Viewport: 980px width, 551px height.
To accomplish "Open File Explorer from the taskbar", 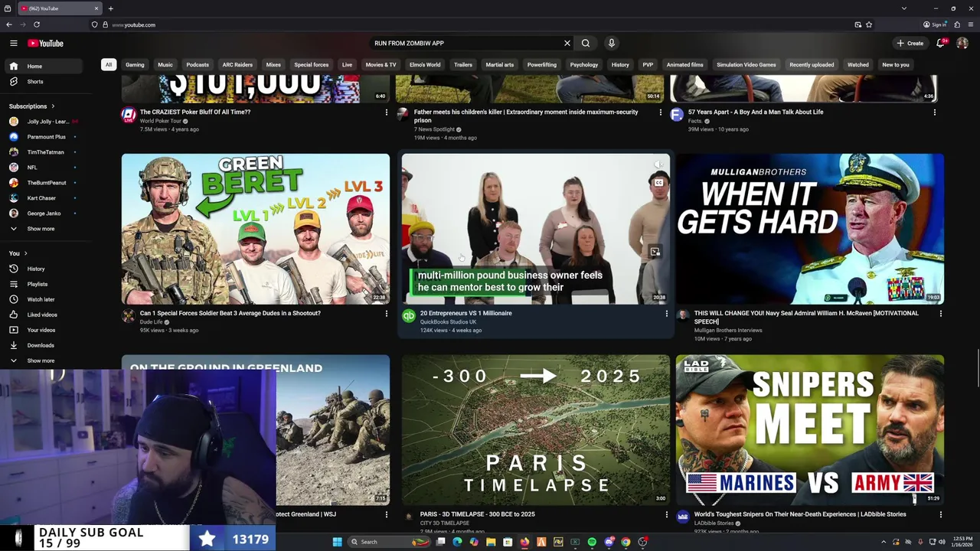I will 491,542.
